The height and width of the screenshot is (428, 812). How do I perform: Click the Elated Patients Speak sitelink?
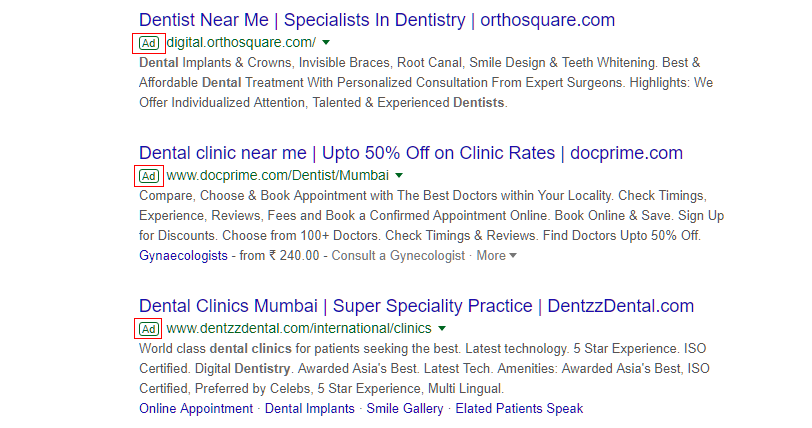coord(520,409)
